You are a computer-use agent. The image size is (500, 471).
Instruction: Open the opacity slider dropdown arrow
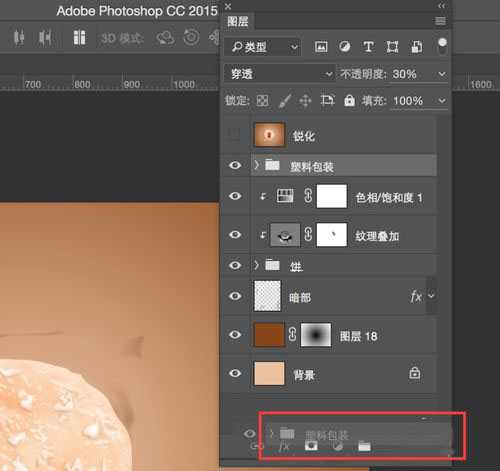442,74
